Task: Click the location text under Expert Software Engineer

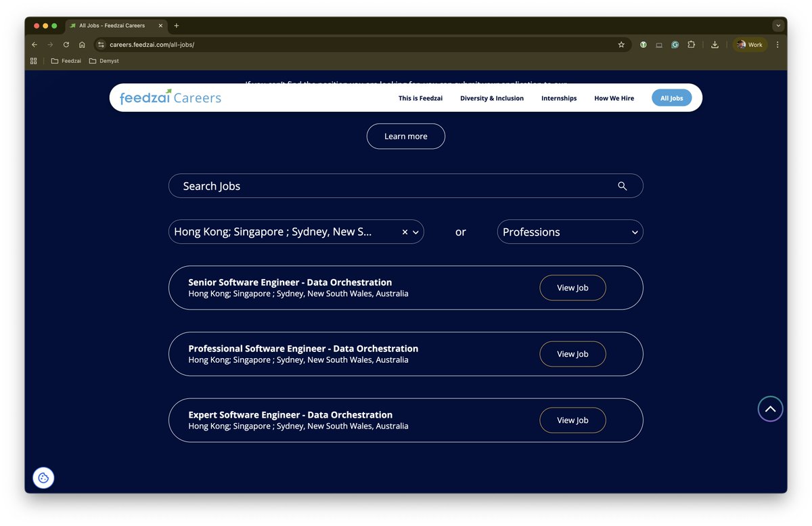Action: click(x=298, y=426)
